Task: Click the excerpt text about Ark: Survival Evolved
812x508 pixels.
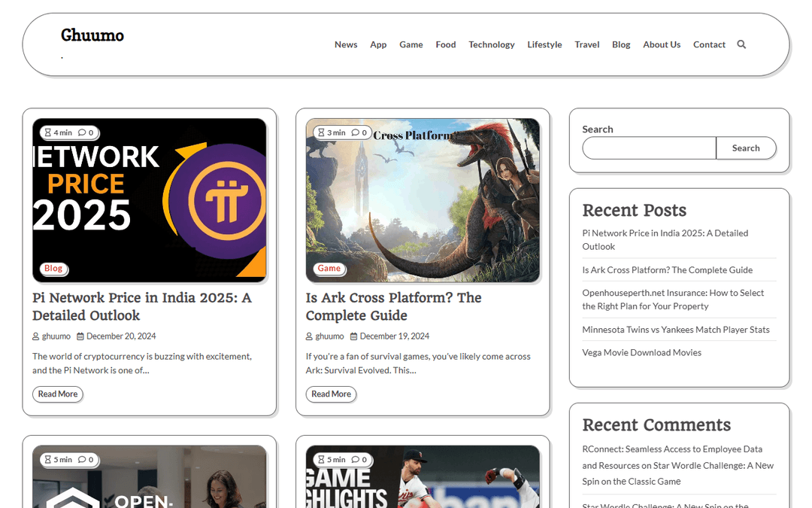Action: coord(418,364)
